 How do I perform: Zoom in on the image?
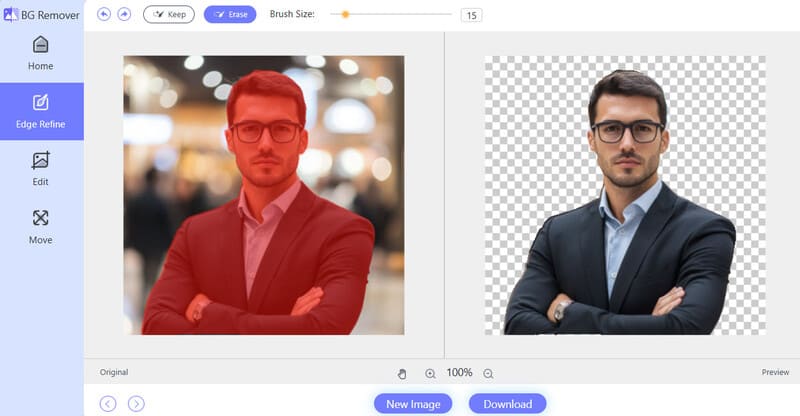click(430, 374)
